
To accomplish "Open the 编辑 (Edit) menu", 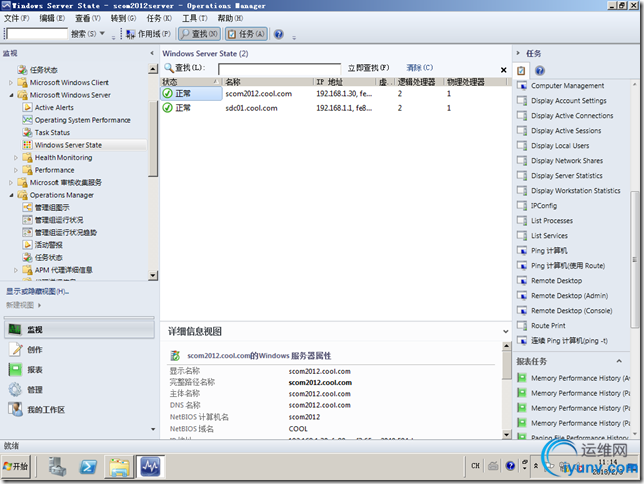I will pyautogui.click(x=52, y=18).
